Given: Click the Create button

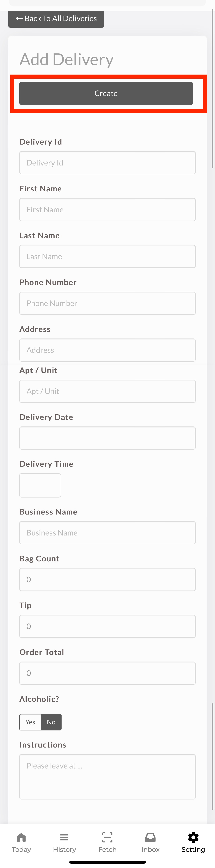Looking at the screenshot, I should [106, 93].
